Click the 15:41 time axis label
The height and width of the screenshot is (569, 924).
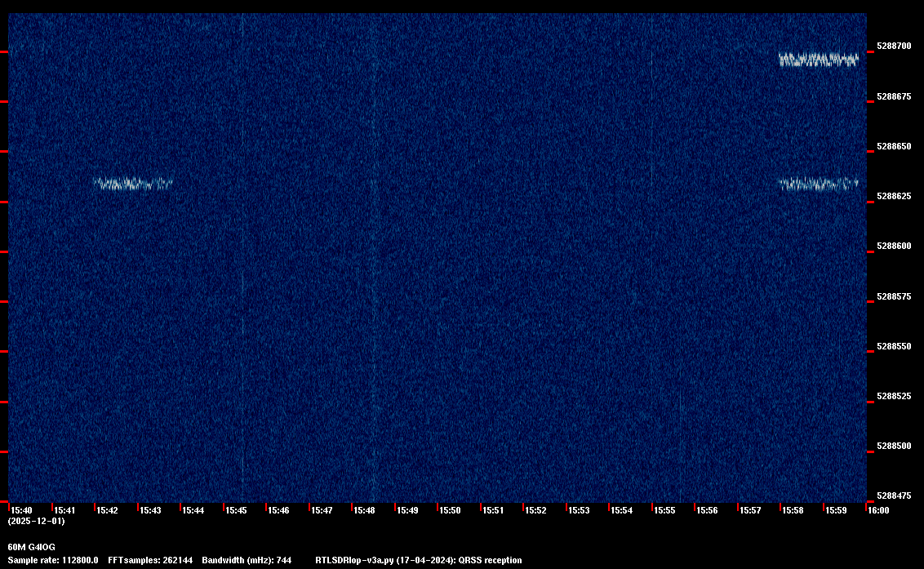click(x=64, y=510)
